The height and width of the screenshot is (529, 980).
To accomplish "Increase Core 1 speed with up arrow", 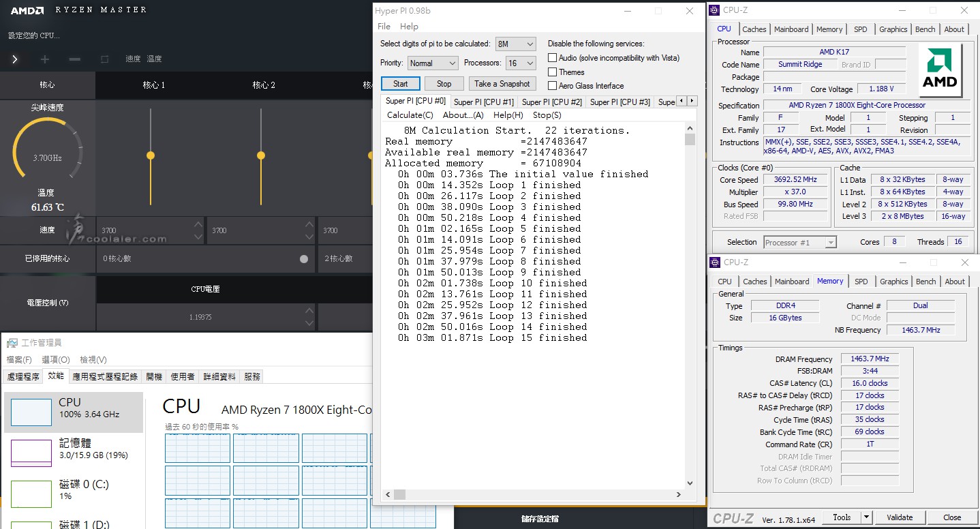I will click(x=198, y=224).
